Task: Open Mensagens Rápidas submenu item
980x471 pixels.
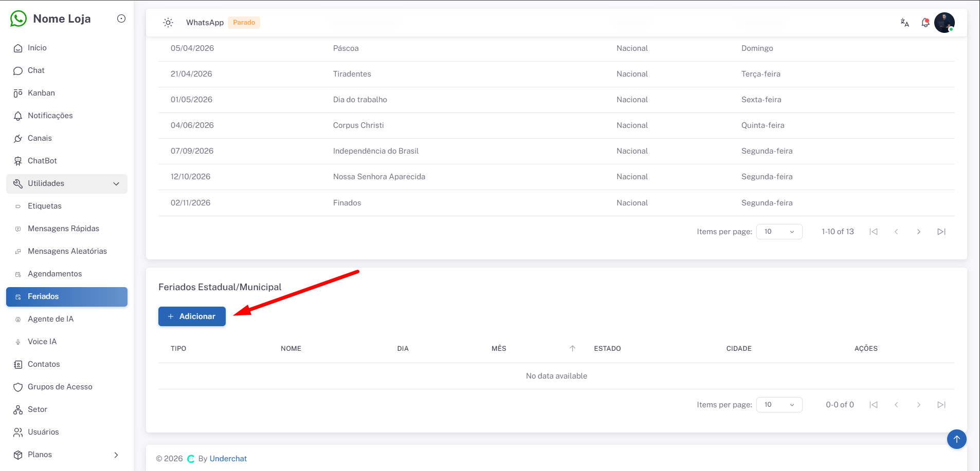Action: pyautogui.click(x=67, y=229)
